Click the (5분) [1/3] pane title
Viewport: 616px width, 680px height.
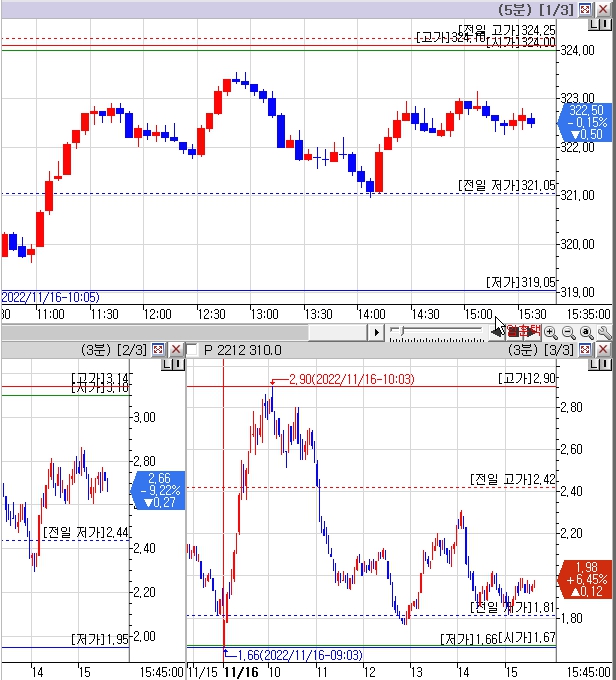[x=536, y=10]
